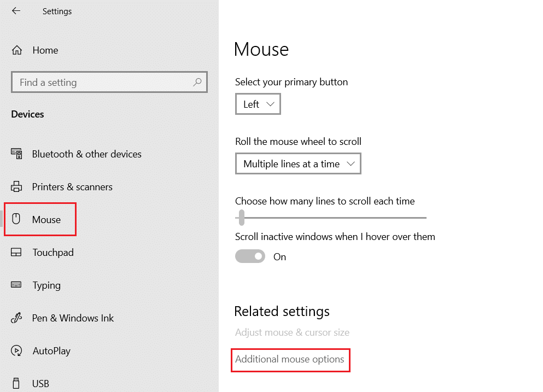Go to the AutoPlay section
Screen dimensions: 543x392
[x=51, y=351]
